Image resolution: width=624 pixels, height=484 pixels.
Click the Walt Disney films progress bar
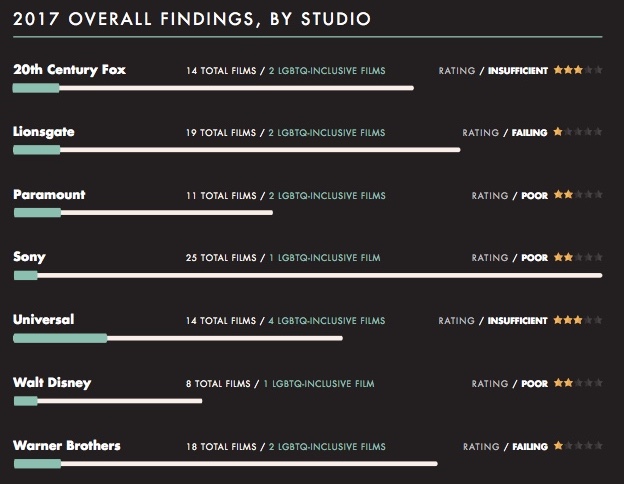pos(108,401)
